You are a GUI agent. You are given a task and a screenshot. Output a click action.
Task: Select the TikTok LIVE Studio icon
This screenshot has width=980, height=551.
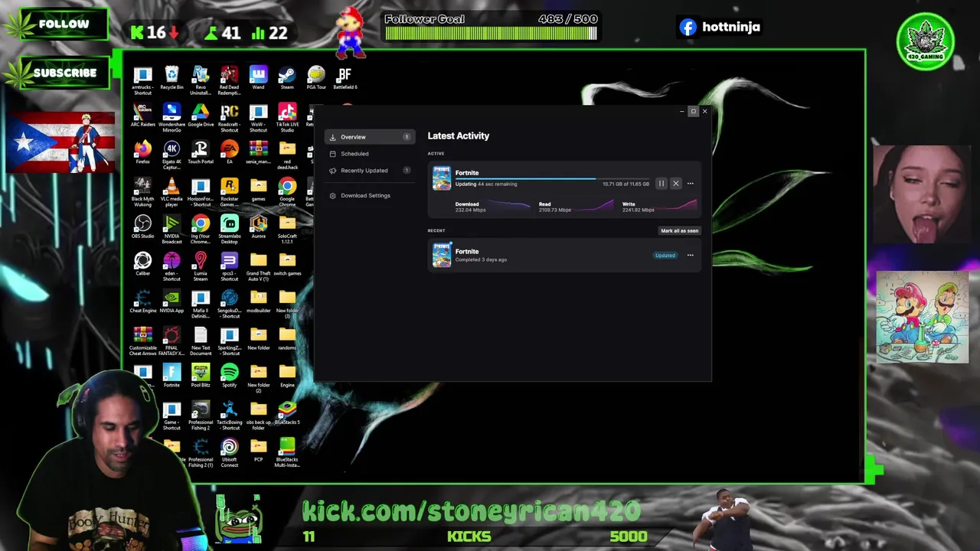[287, 118]
